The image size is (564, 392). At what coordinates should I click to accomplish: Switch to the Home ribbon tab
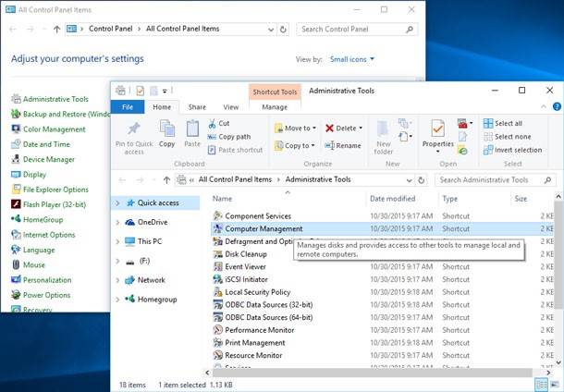click(162, 107)
